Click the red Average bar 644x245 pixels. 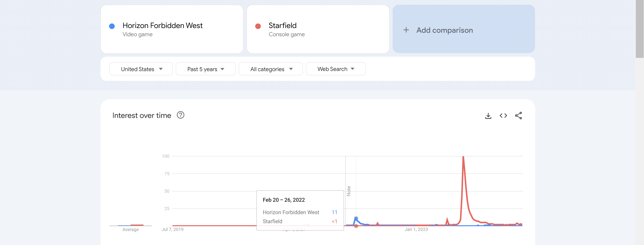[x=137, y=225]
